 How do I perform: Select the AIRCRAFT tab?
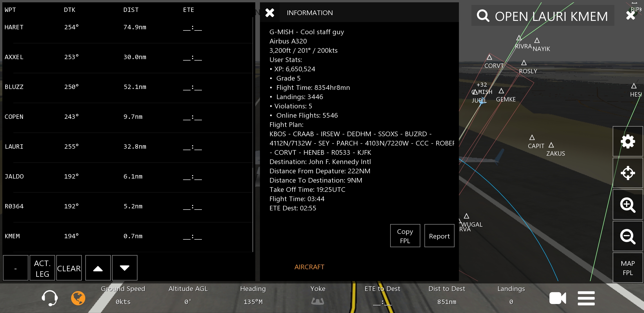309,267
